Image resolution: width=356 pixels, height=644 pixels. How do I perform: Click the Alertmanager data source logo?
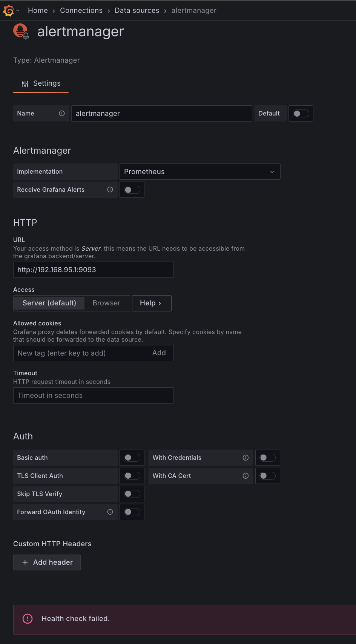[21, 31]
